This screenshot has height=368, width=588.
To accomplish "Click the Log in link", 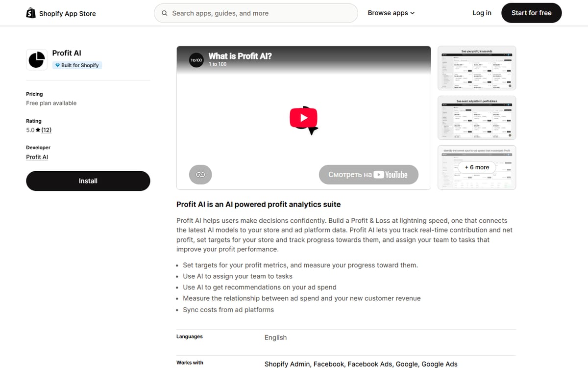I will click(x=482, y=13).
